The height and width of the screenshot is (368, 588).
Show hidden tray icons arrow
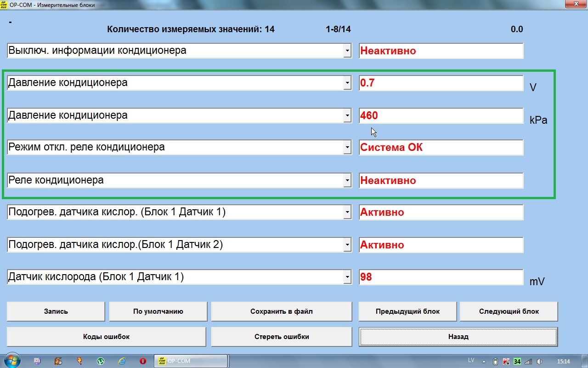click(484, 361)
